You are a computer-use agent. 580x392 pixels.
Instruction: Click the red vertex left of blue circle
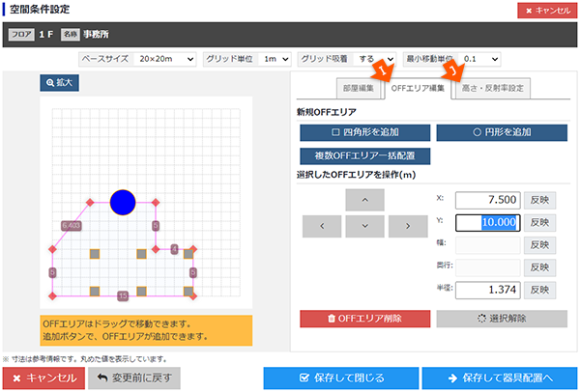tap(90, 202)
